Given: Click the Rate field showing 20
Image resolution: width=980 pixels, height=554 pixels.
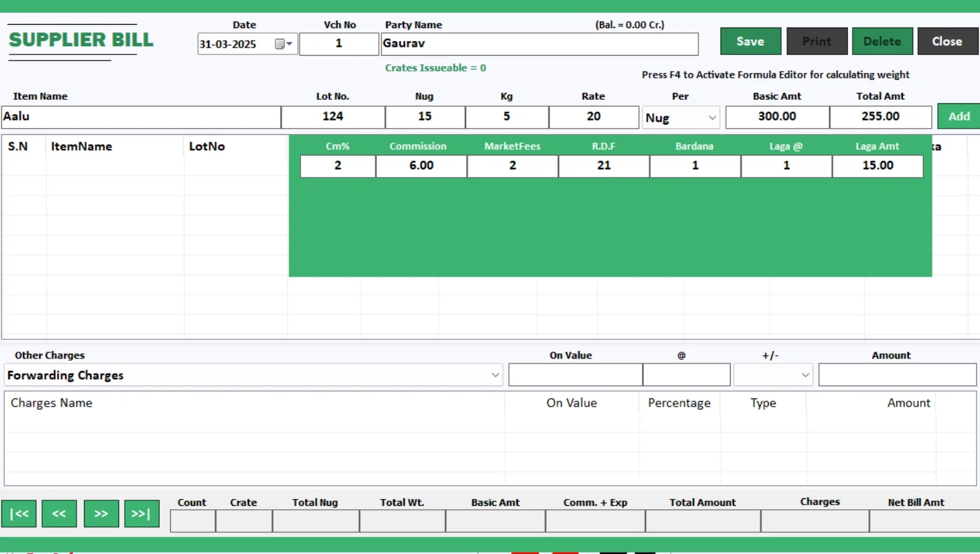Looking at the screenshot, I should click(594, 117).
